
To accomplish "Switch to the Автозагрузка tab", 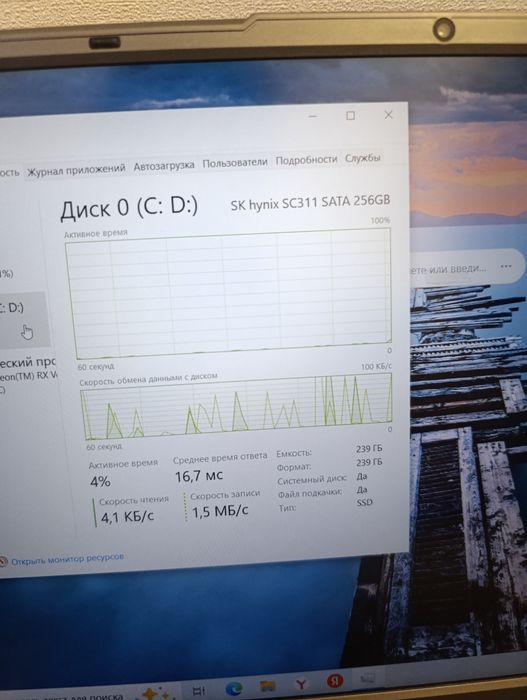I will 164,166.
